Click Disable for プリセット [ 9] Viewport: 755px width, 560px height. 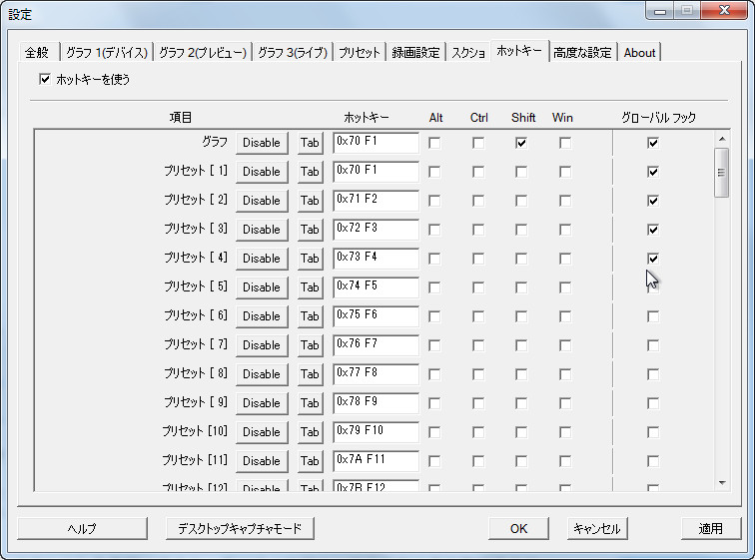pyautogui.click(x=262, y=402)
